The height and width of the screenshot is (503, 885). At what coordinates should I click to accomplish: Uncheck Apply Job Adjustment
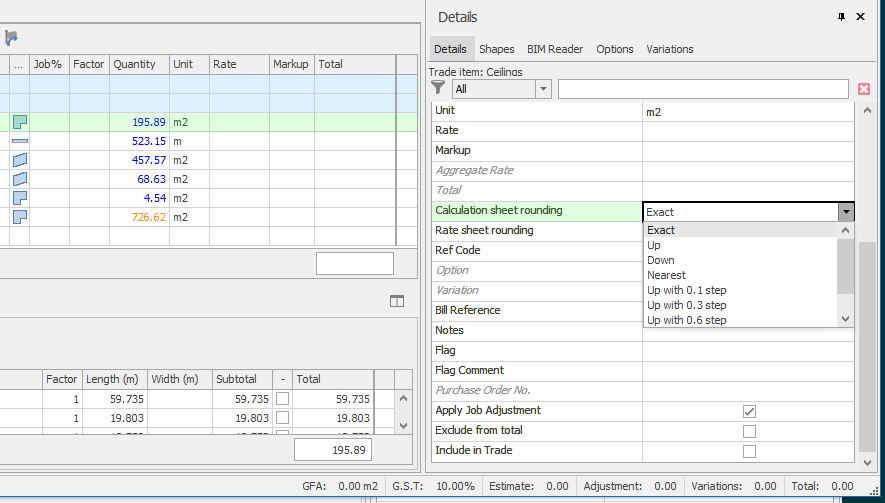coord(749,411)
